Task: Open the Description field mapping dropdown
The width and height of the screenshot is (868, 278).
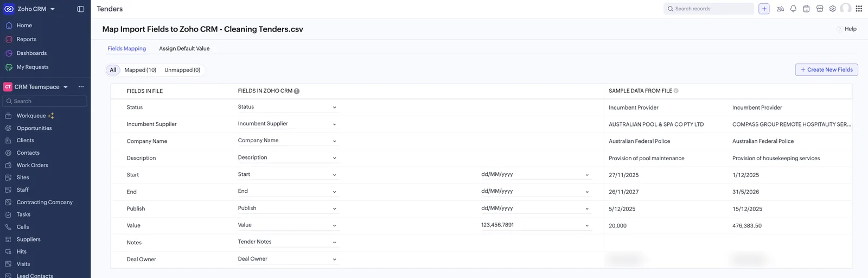Action: 288,157
